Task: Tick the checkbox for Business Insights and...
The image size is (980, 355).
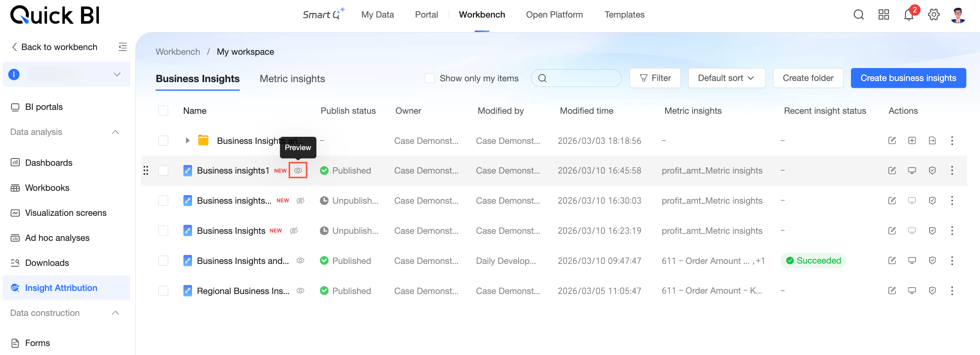Action: click(x=163, y=260)
